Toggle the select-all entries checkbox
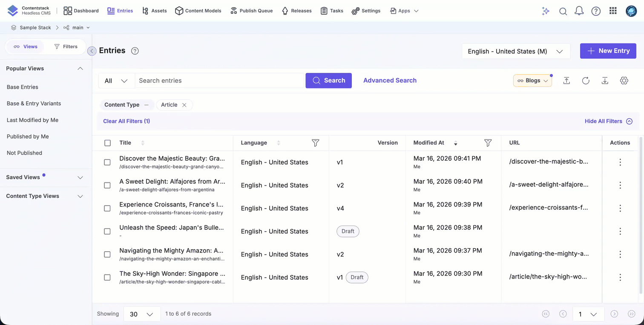Viewport: 644px width, 325px height. [107, 143]
